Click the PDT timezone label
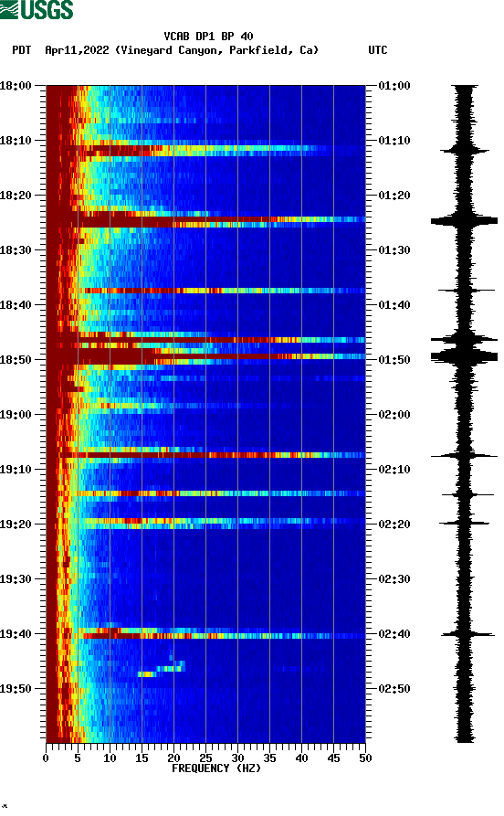 tap(21, 50)
